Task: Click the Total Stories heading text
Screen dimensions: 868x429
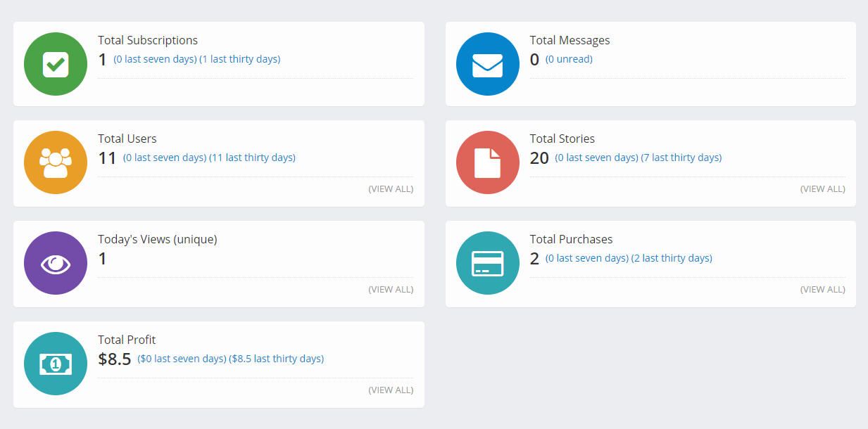Action: 562,139
